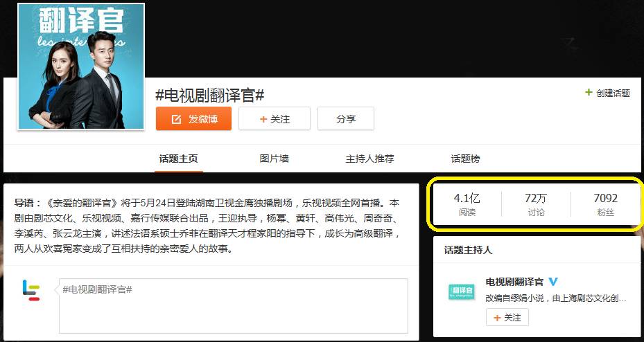The width and height of the screenshot is (644, 342).
Task: Click the 翻译官 drama poster image
Action: pos(81,67)
